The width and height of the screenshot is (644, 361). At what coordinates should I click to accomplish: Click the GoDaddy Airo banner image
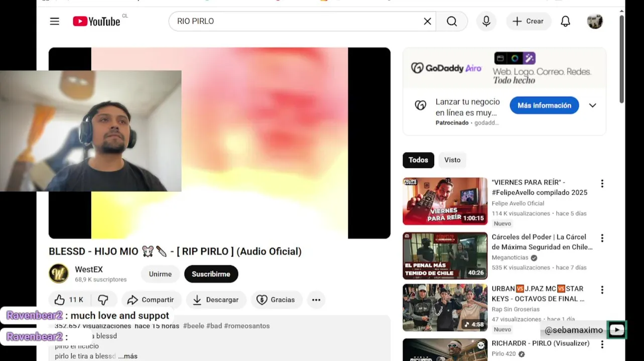click(504, 68)
